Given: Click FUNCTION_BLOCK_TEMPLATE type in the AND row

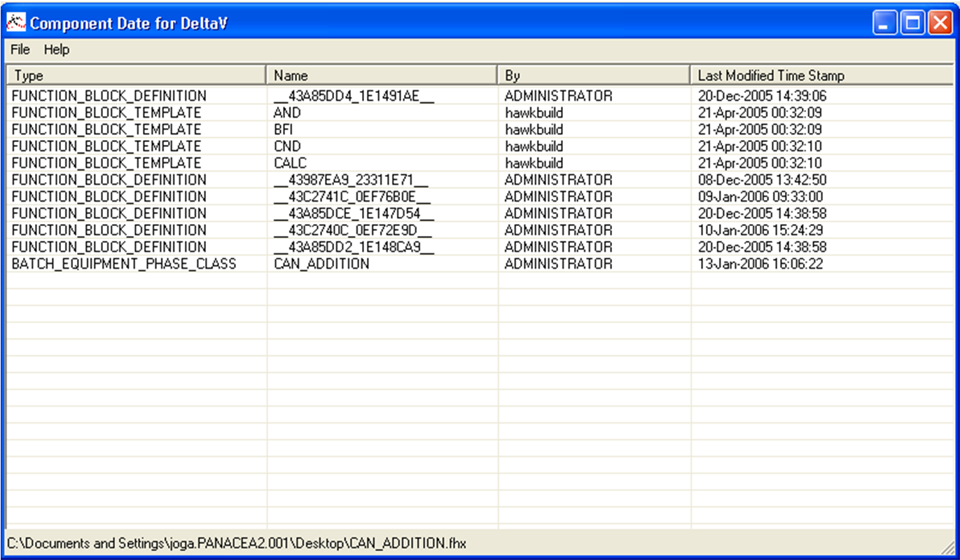Looking at the screenshot, I should click(106, 113).
